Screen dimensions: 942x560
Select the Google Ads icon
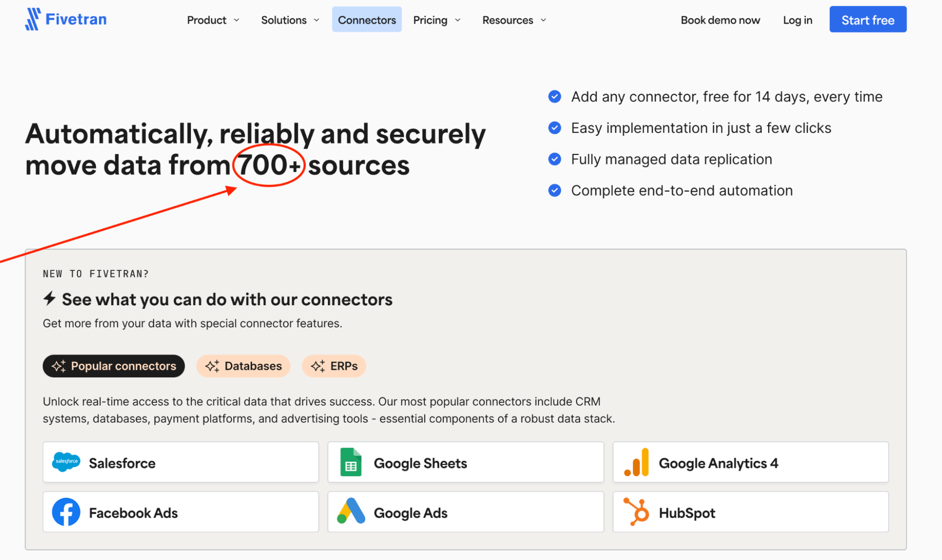pos(351,512)
